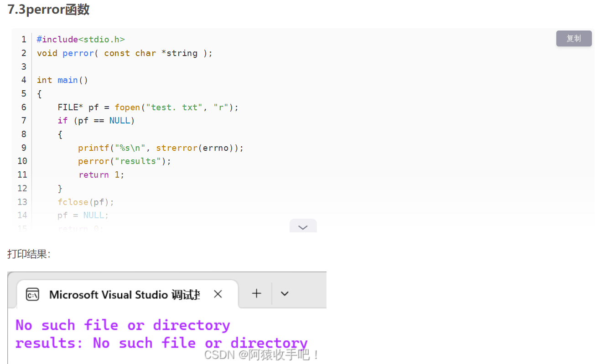Expand the collapsed code block chevron
Screen dimensions: 601x364
[303, 226]
